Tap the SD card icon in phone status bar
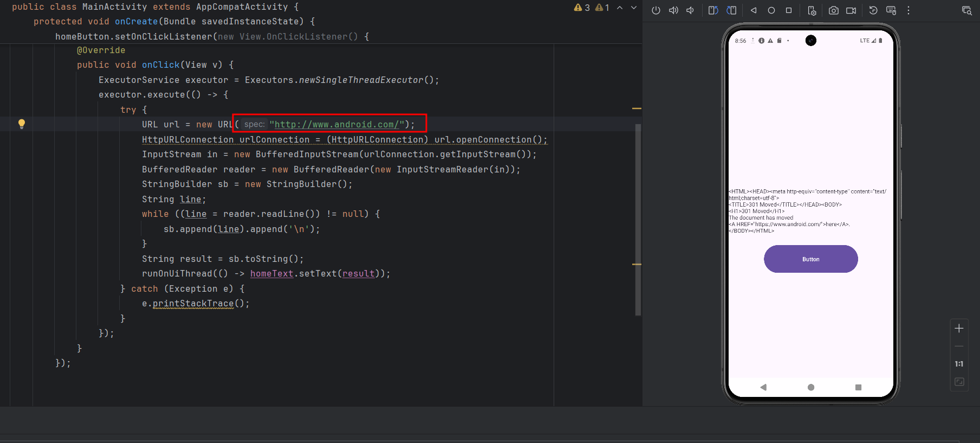The height and width of the screenshot is (443, 980). pyautogui.click(x=780, y=41)
